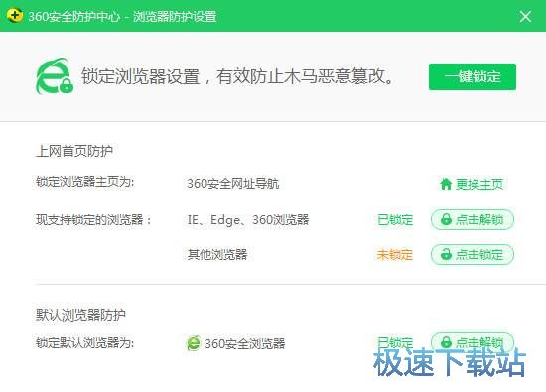Click the 锁定浏览器主页为 label
This screenshot has height=392, width=546.
tap(84, 182)
